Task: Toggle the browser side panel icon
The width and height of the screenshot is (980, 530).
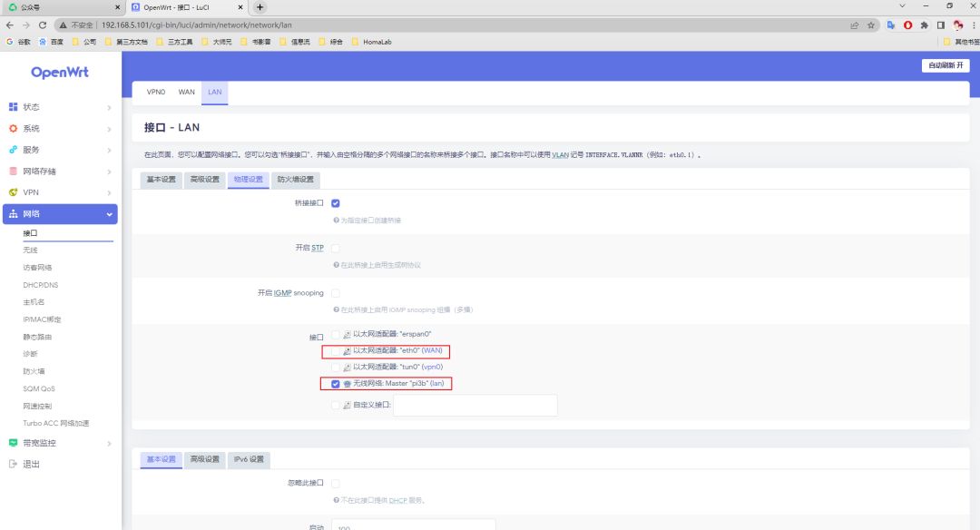Action: [941, 25]
